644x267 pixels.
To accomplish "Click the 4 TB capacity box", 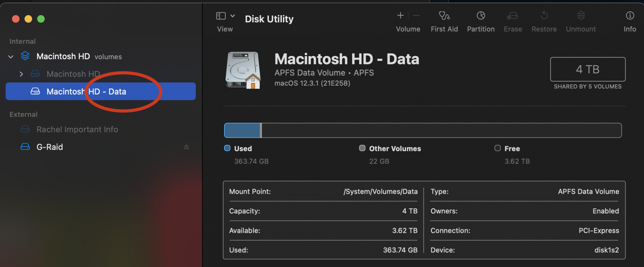I will [x=588, y=69].
